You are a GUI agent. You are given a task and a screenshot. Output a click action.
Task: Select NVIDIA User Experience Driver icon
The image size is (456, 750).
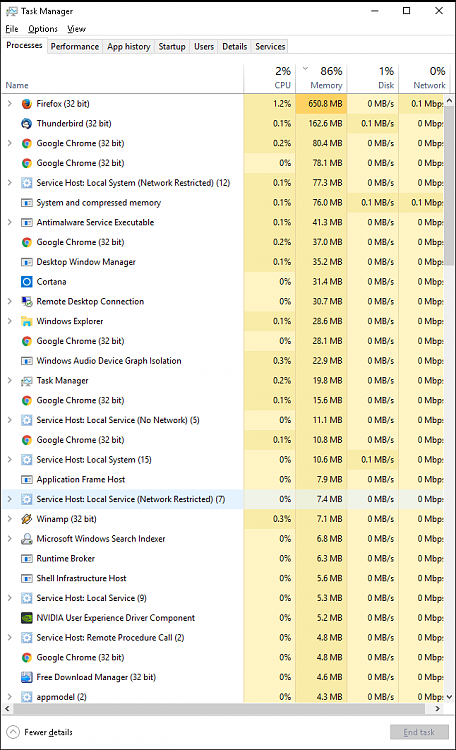tap(27, 618)
